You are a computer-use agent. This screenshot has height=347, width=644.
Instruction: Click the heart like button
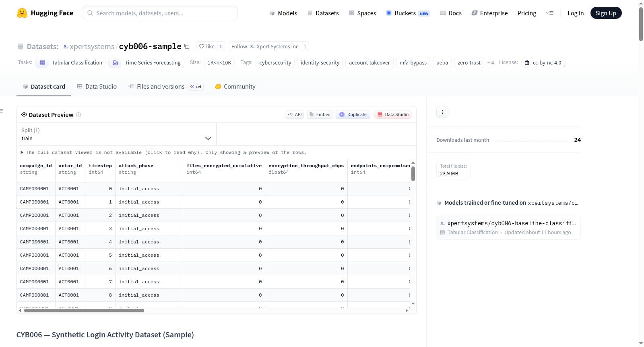(x=207, y=46)
